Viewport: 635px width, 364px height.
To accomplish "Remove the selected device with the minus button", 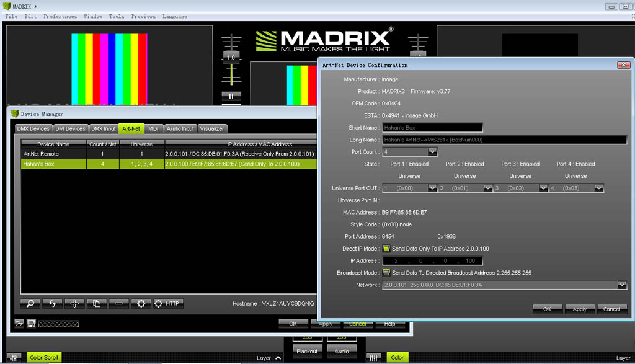I will point(118,303).
